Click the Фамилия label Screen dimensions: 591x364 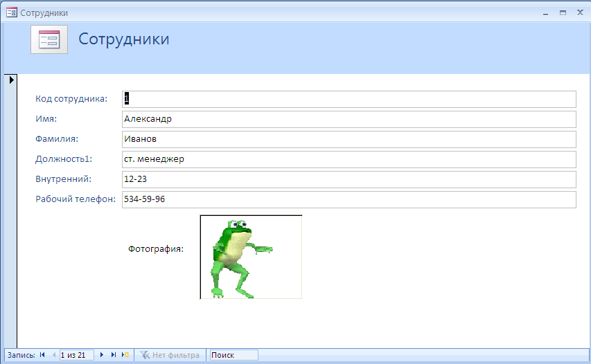point(57,139)
